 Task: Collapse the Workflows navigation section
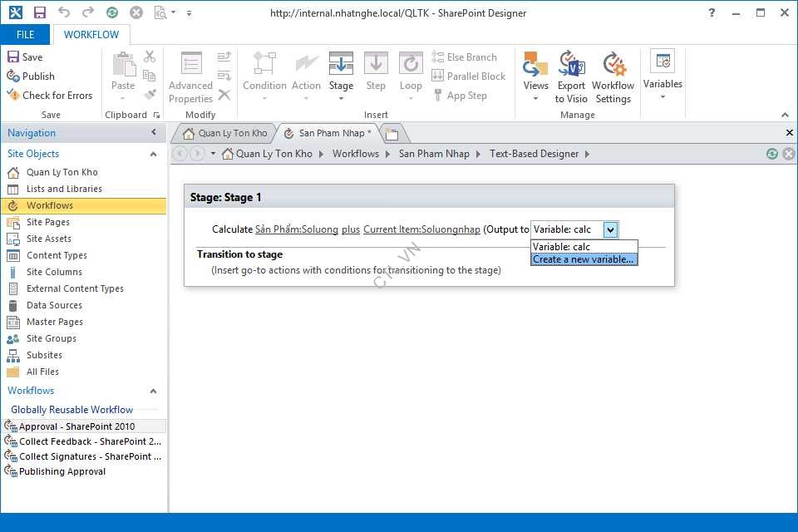point(153,391)
